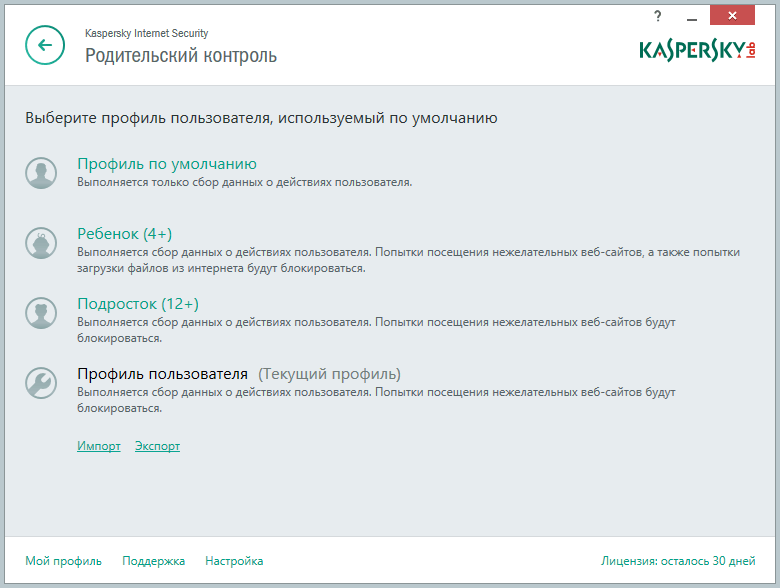Select 'Профиль пользователя' current profile

point(162,374)
